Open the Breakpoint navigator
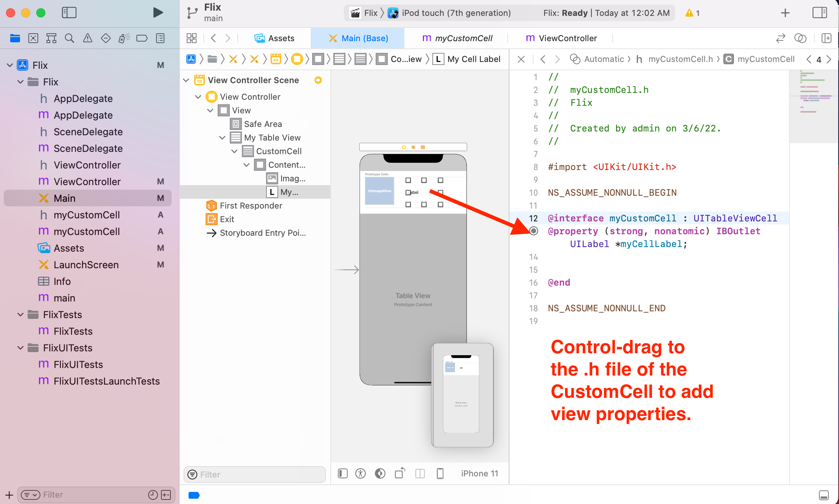This screenshot has height=504, width=839. pyautogui.click(x=142, y=38)
